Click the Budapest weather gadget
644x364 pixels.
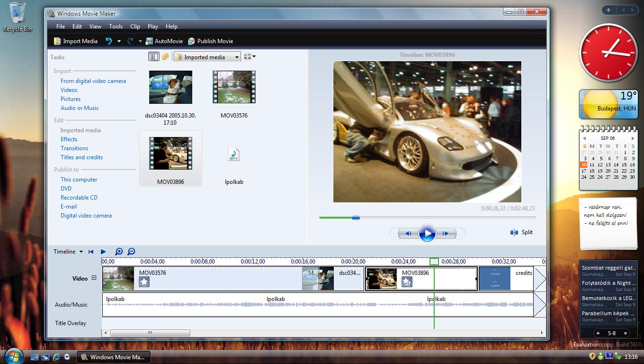(x=608, y=104)
